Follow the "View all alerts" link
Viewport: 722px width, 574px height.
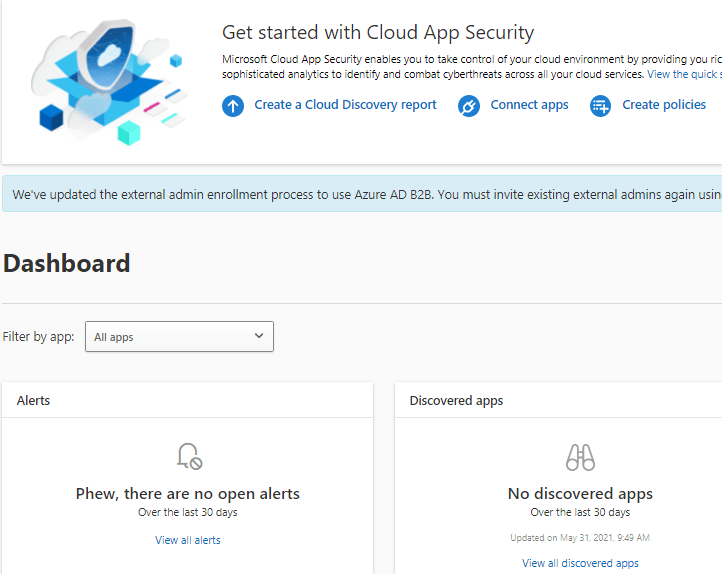pos(188,540)
